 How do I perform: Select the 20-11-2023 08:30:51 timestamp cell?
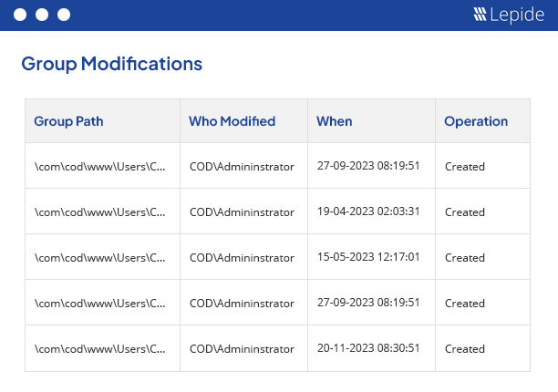tap(368, 348)
